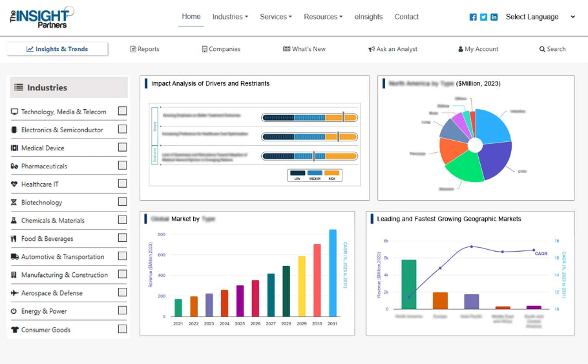The image size is (588, 364).
Task: Switch to the Reports tab
Action: point(145,49)
